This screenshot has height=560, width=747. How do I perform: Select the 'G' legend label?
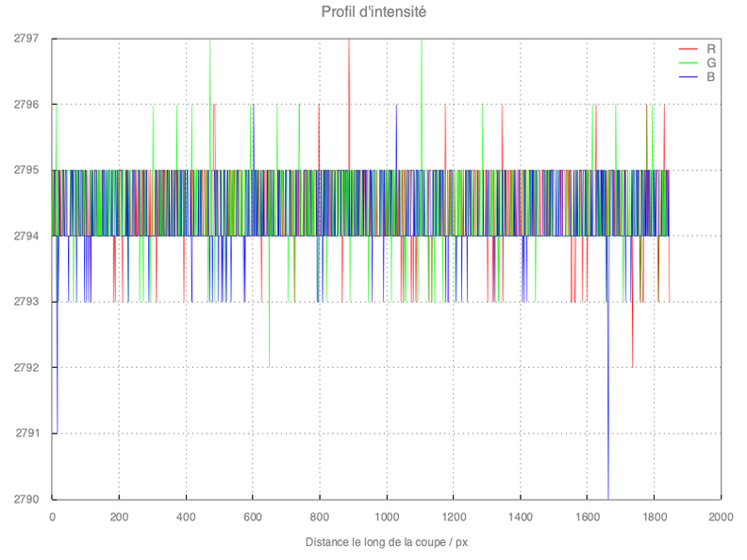click(x=710, y=62)
